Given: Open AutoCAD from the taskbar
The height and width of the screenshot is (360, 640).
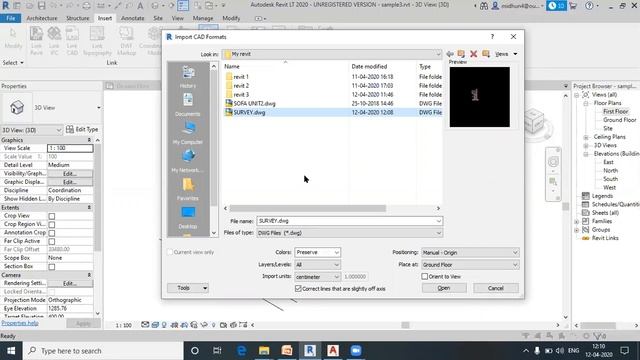Looking at the screenshot, I should click(333, 351).
